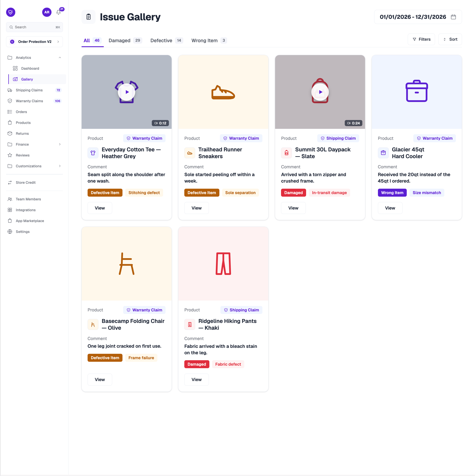Open the calendar icon in date range
The image size is (475, 476).
click(x=453, y=17)
